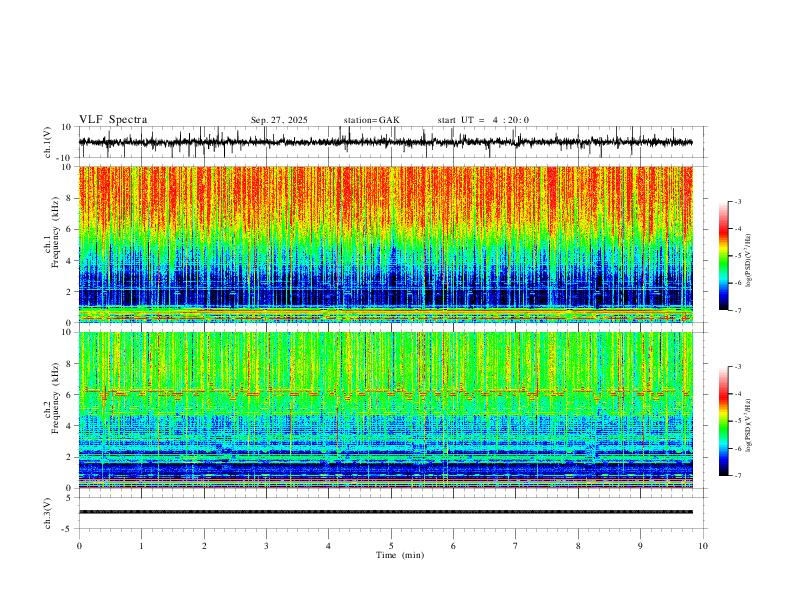Click the lower 'log(PSD)(V²/Hz)' colorbar label
Screen dimensions: 792x612
[x=748, y=426]
